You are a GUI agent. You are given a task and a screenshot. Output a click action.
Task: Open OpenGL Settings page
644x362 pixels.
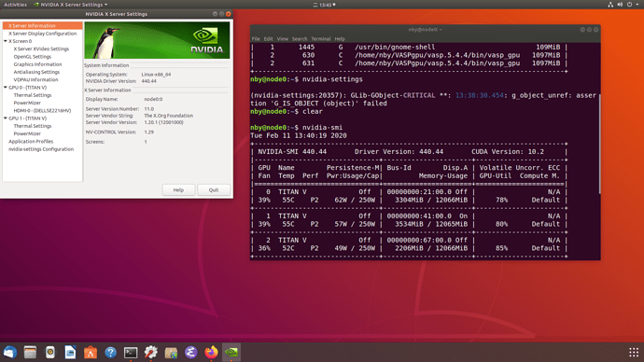click(33, 57)
